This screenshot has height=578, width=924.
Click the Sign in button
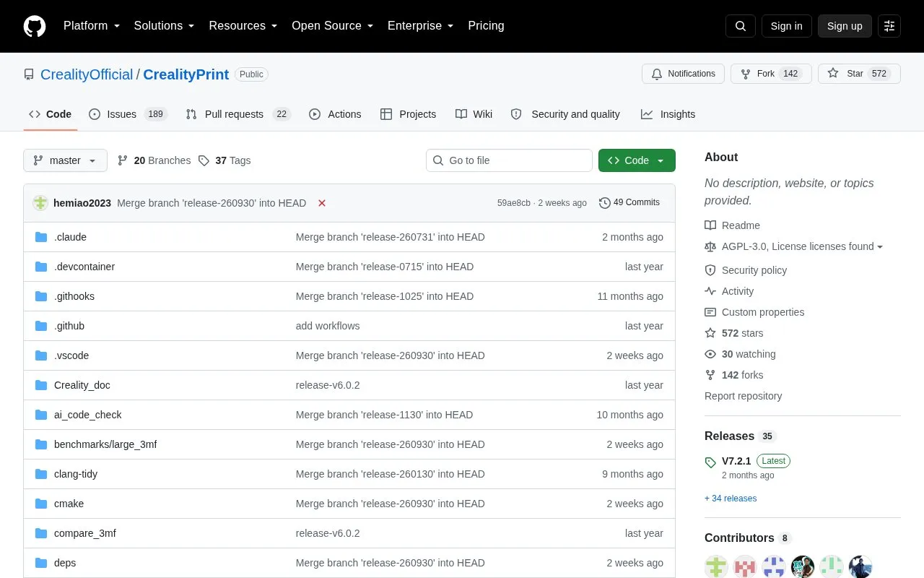coord(786,26)
